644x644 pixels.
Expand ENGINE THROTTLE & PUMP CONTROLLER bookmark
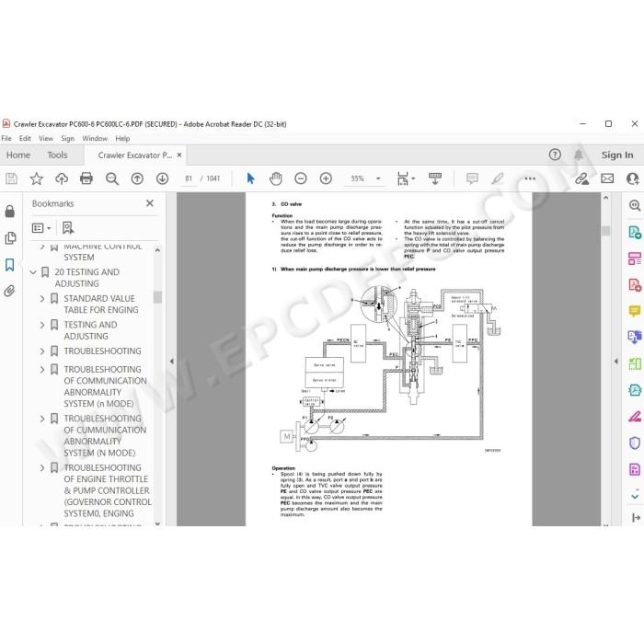point(42,467)
